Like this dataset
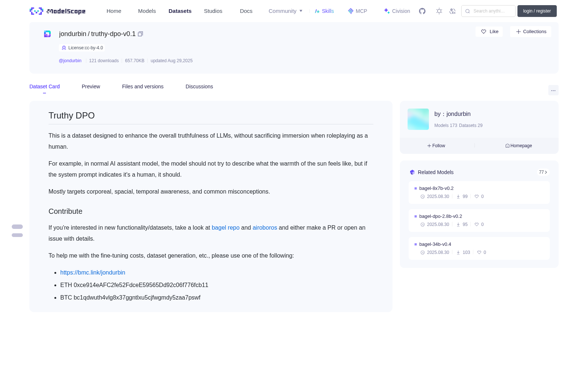The height and width of the screenshot is (368, 588). click(489, 32)
